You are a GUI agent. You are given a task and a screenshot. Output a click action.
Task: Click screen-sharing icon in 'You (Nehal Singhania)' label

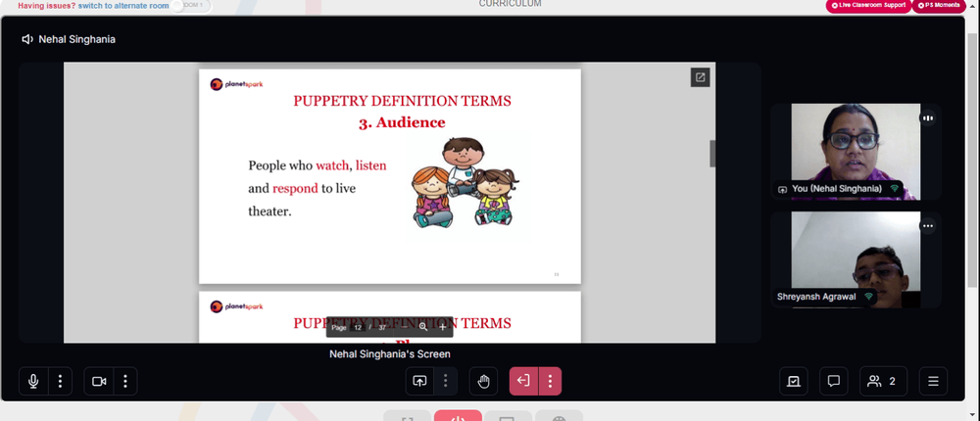click(x=782, y=189)
